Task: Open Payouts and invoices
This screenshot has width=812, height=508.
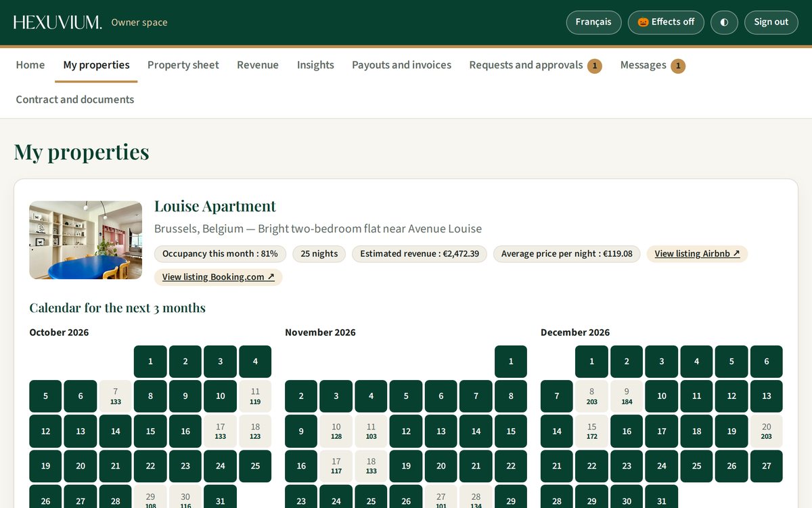Action: [x=401, y=65]
